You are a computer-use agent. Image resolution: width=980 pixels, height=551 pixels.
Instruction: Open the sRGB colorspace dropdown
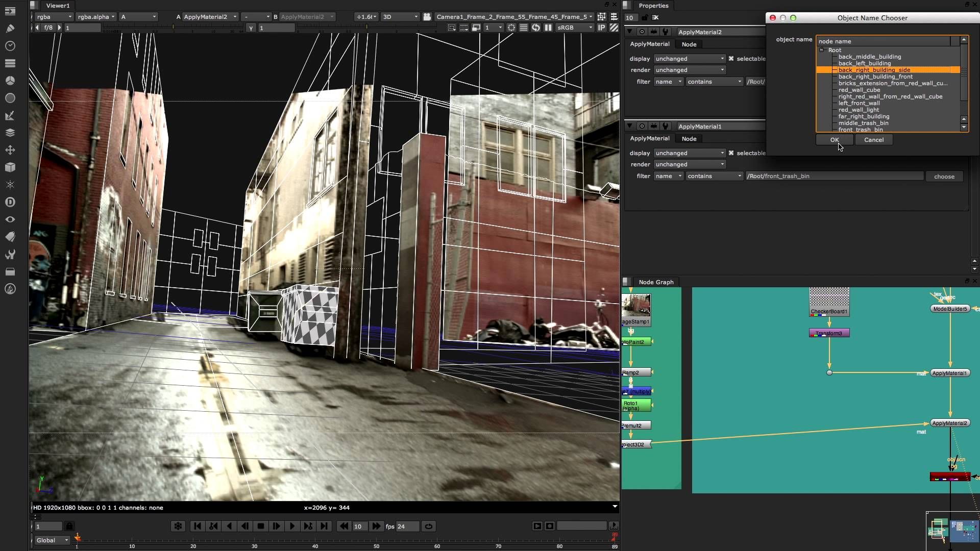[x=575, y=28]
